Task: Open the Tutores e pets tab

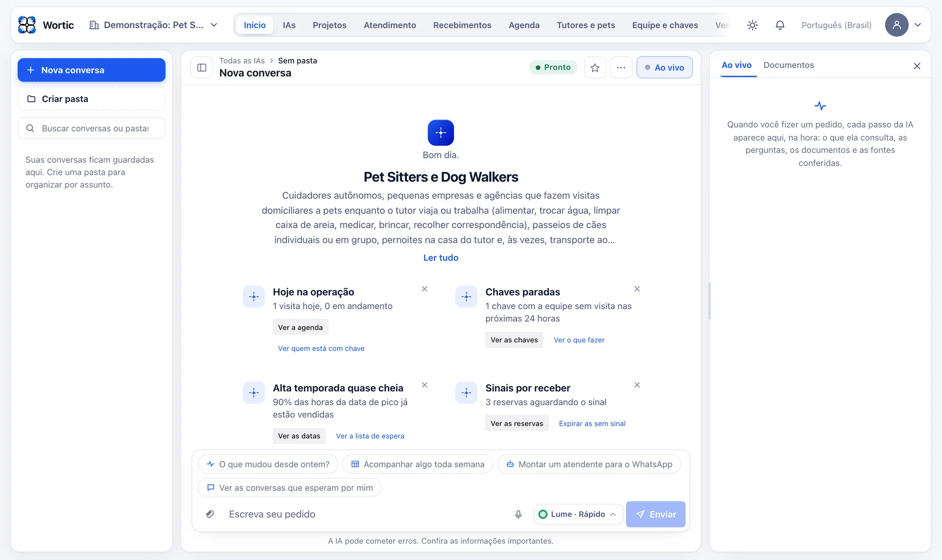Action: [x=586, y=25]
